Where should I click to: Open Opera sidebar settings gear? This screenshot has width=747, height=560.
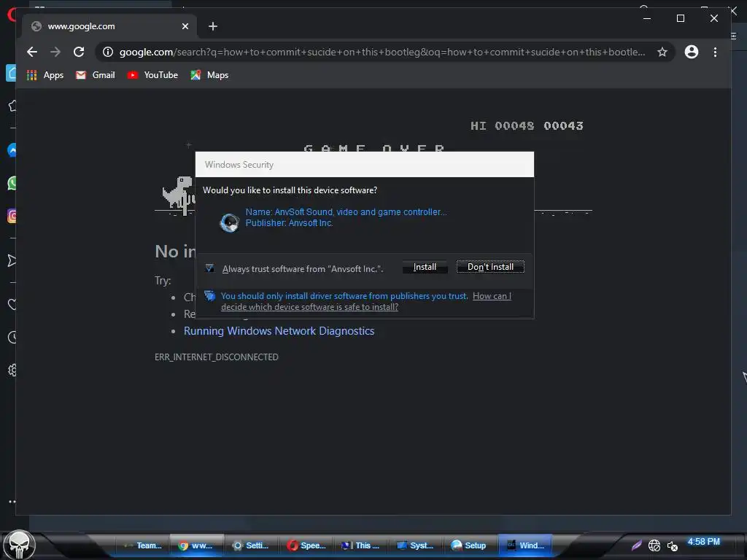(x=12, y=370)
